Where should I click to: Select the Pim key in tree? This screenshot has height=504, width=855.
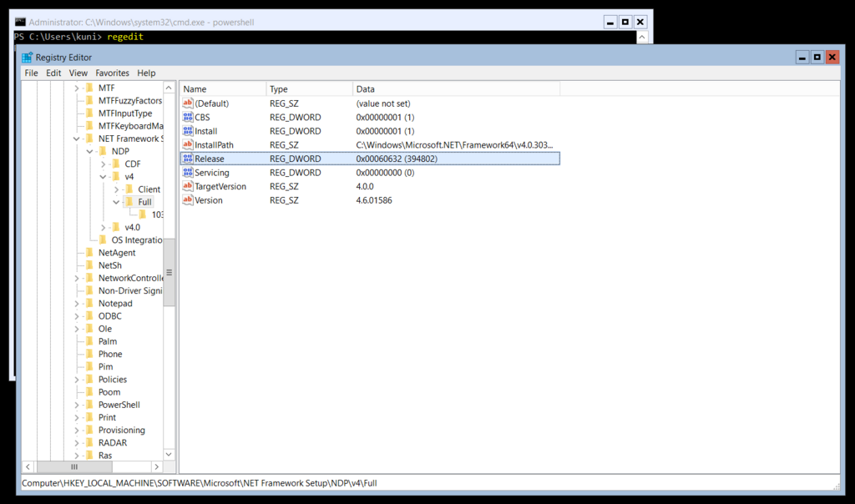tap(105, 366)
